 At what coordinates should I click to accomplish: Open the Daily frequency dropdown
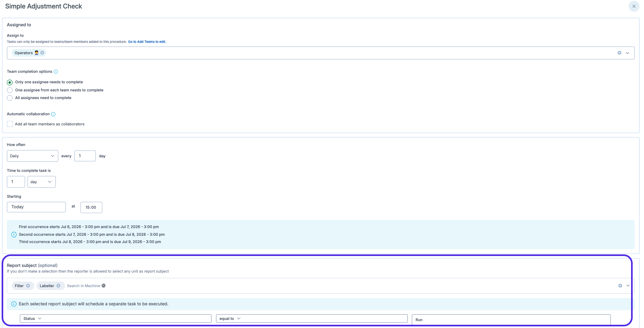pos(32,156)
